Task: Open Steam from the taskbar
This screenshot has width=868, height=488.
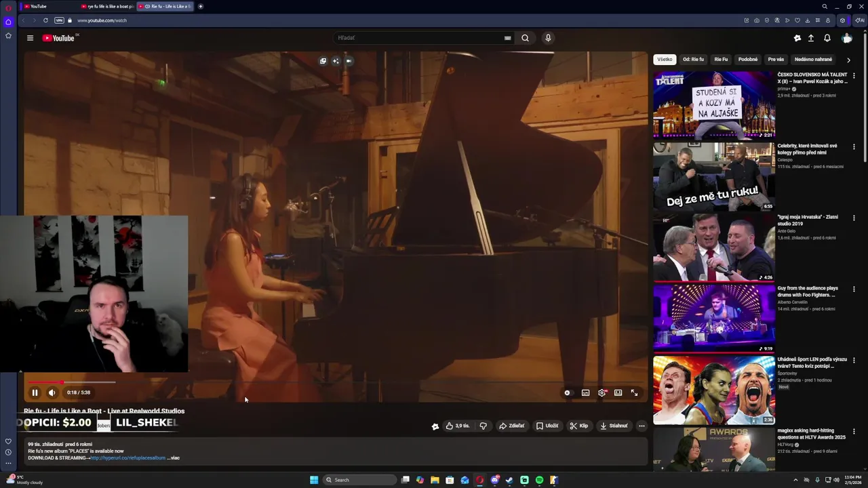Action: click(509, 480)
